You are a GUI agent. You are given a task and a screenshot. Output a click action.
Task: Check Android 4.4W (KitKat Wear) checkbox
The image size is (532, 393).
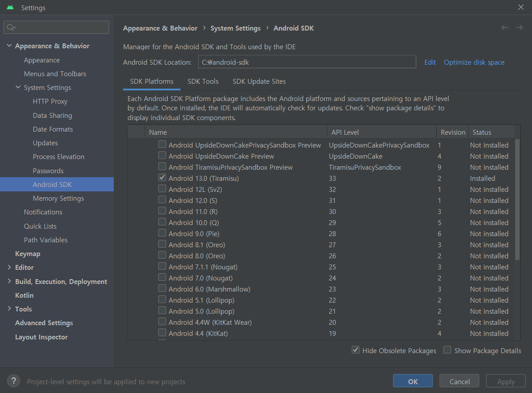tap(162, 322)
